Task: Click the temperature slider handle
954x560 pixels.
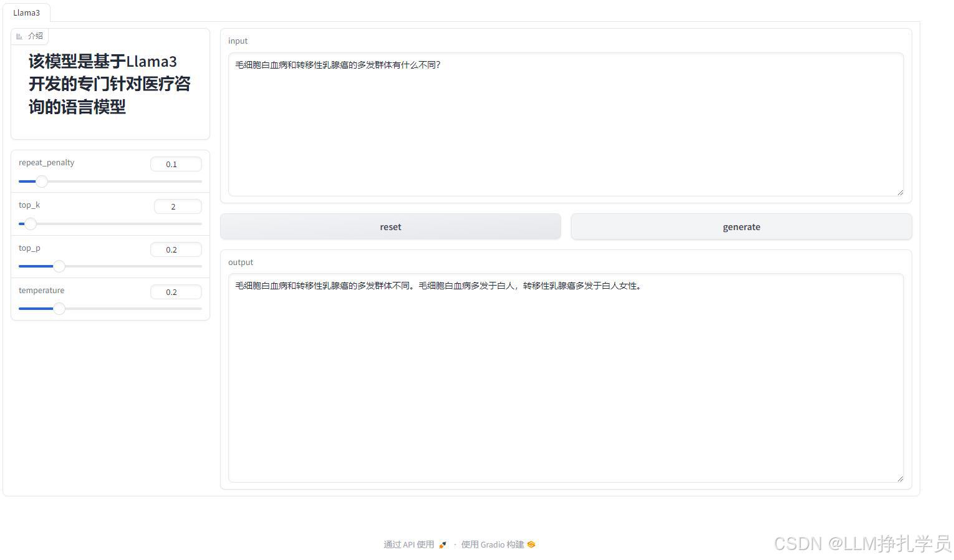Action: pyautogui.click(x=59, y=309)
